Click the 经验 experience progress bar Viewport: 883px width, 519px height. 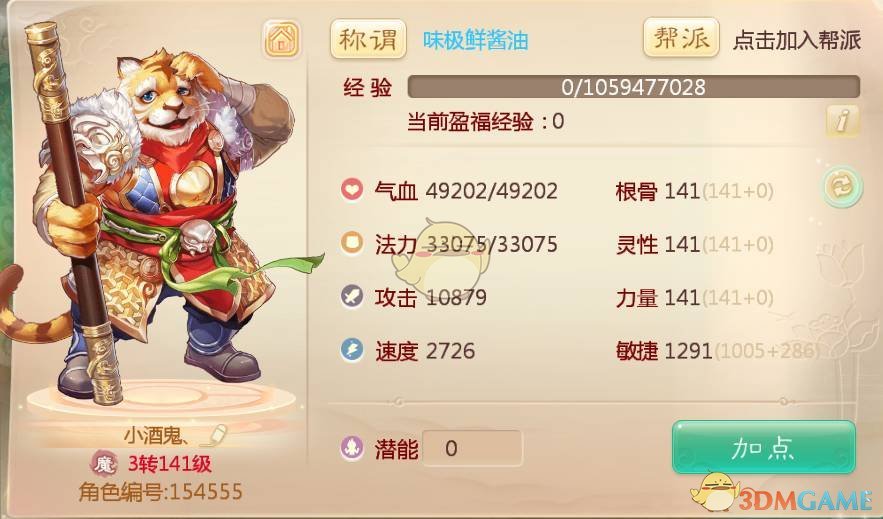[x=634, y=87]
